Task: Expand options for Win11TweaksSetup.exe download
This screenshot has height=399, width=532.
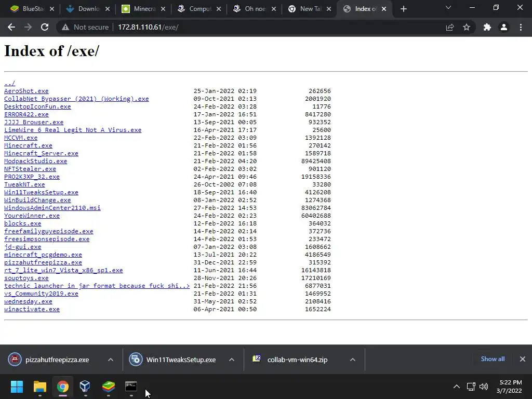Action: tap(232, 360)
